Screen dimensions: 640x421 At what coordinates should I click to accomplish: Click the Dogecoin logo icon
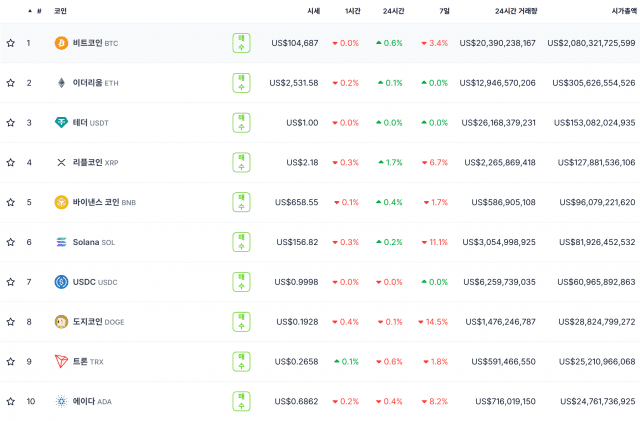61,322
